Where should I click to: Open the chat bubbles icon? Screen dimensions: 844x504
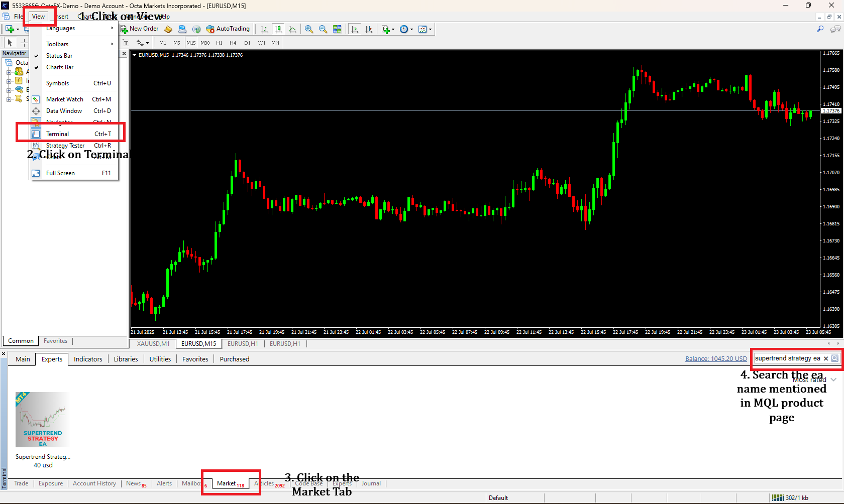tap(835, 29)
